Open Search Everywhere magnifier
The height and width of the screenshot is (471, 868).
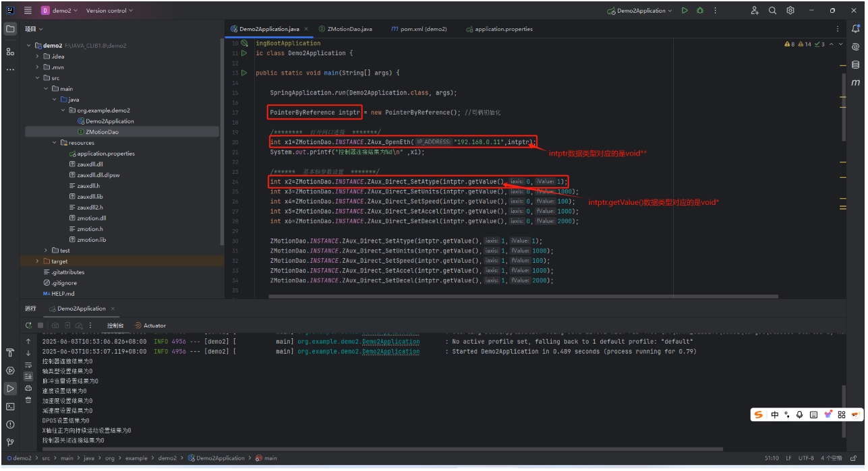773,11
